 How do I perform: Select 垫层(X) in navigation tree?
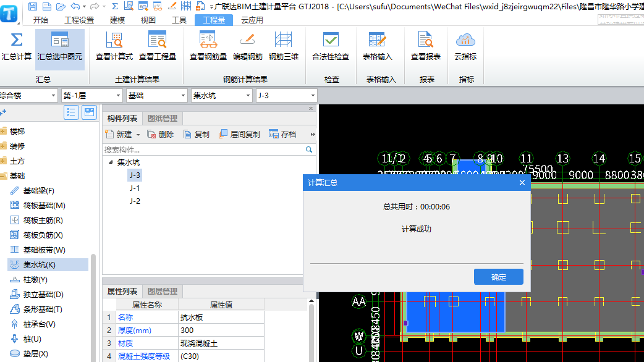tap(35, 354)
